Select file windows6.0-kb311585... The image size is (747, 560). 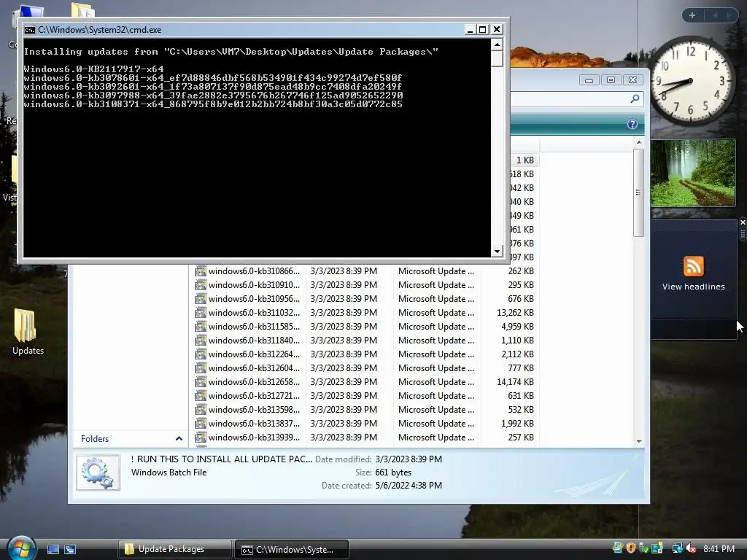tap(254, 326)
